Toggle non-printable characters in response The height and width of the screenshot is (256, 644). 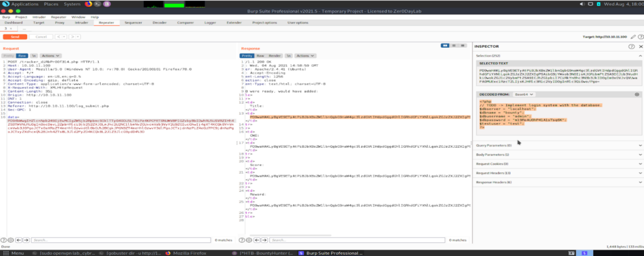pyautogui.click(x=289, y=55)
